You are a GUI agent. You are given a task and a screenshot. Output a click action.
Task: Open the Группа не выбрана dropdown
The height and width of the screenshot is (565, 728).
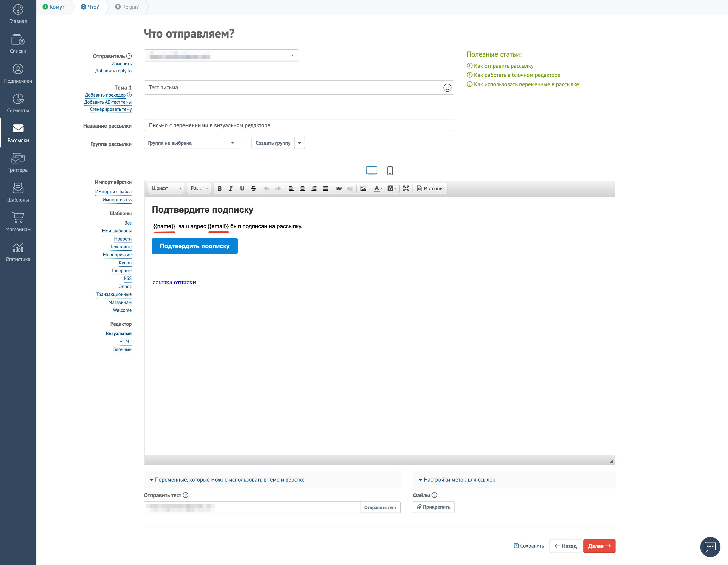[191, 143]
